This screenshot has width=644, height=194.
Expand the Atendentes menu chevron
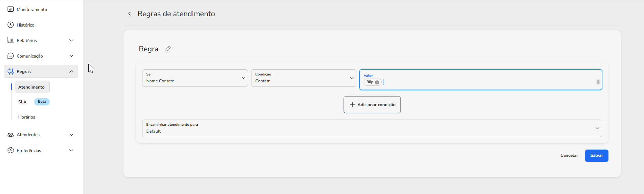click(71, 135)
